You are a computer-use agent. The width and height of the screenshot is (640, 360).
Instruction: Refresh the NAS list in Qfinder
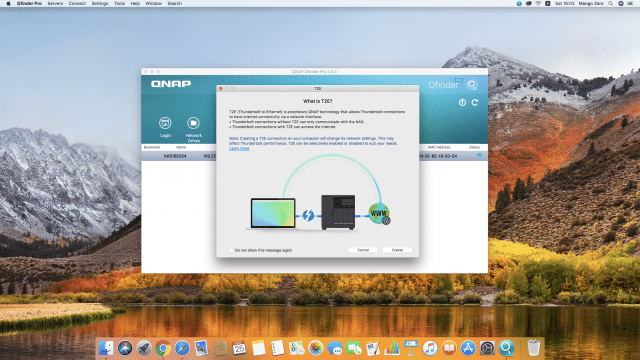coord(475,102)
